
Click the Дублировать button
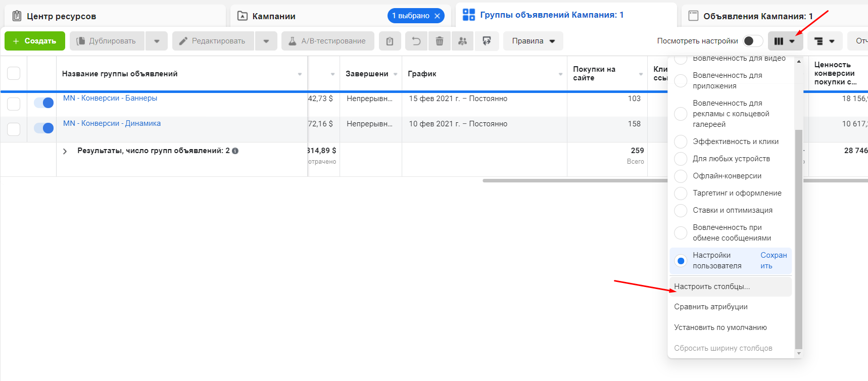107,41
